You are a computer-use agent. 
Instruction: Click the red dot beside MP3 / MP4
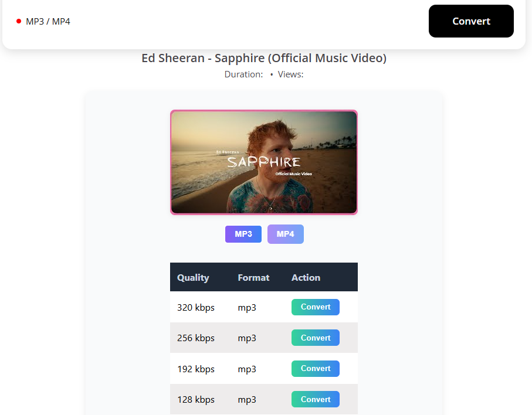click(19, 21)
